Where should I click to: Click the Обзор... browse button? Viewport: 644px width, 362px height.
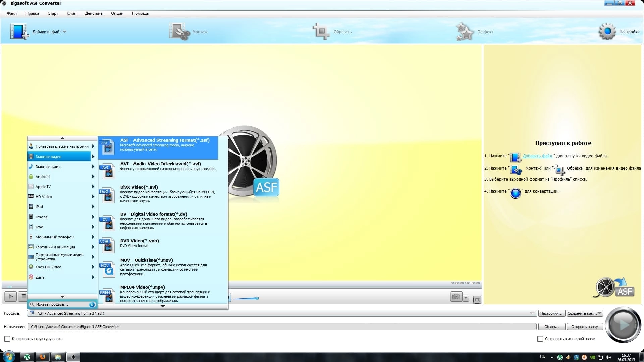coord(551,327)
